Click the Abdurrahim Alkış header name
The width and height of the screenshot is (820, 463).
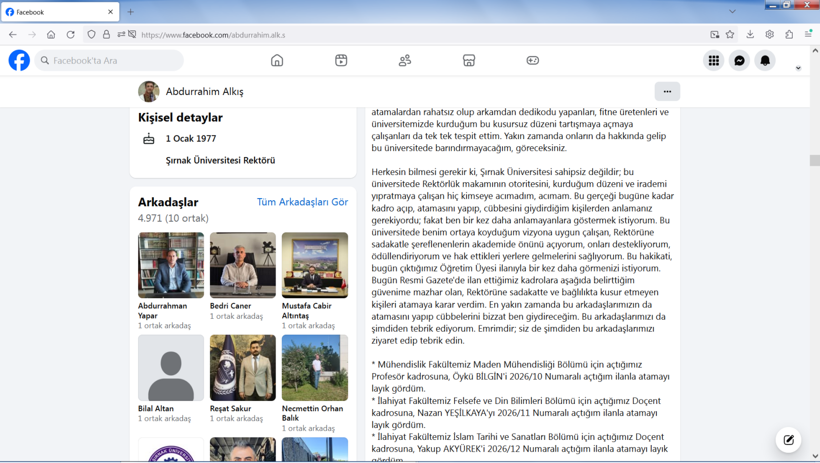pyautogui.click(x=204, y=92)
